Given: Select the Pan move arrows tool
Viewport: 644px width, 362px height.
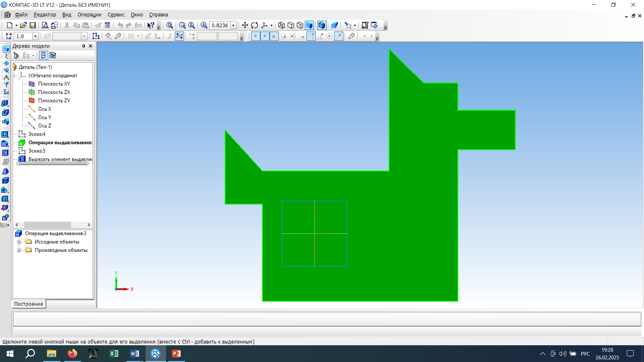Looking at the screenshot, I should (245, 25).
